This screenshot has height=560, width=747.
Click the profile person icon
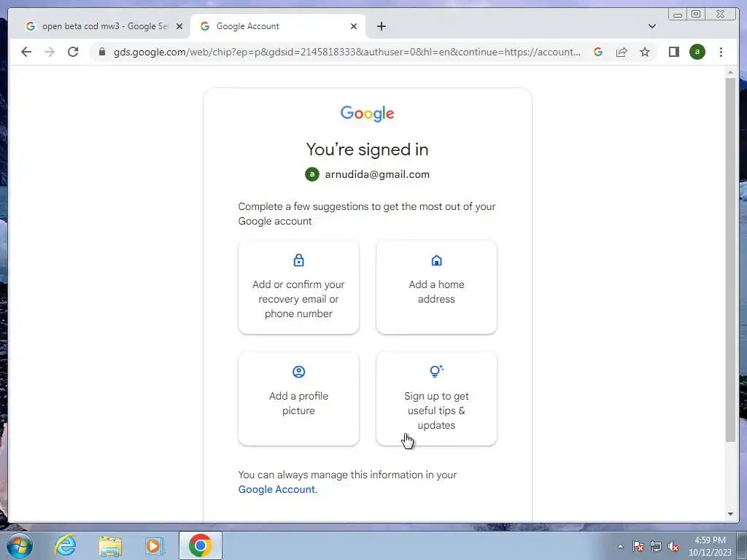(298, 372)
